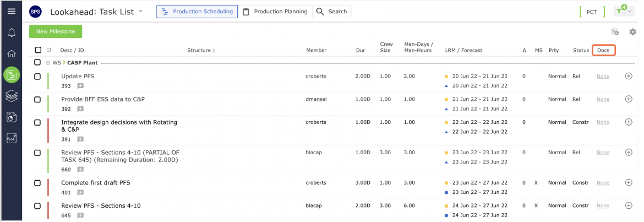Click the Crew Size column header

click(x=386, y=47)
